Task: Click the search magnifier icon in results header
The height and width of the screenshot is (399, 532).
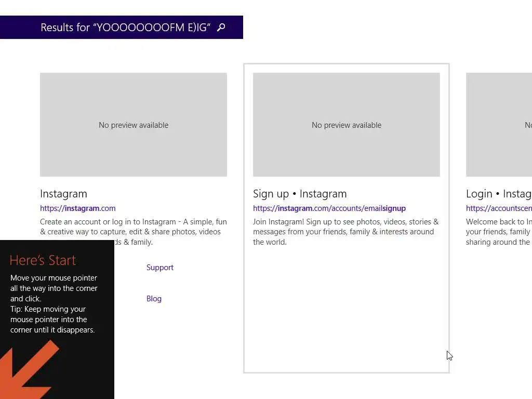Action: (x=221, y=27)
